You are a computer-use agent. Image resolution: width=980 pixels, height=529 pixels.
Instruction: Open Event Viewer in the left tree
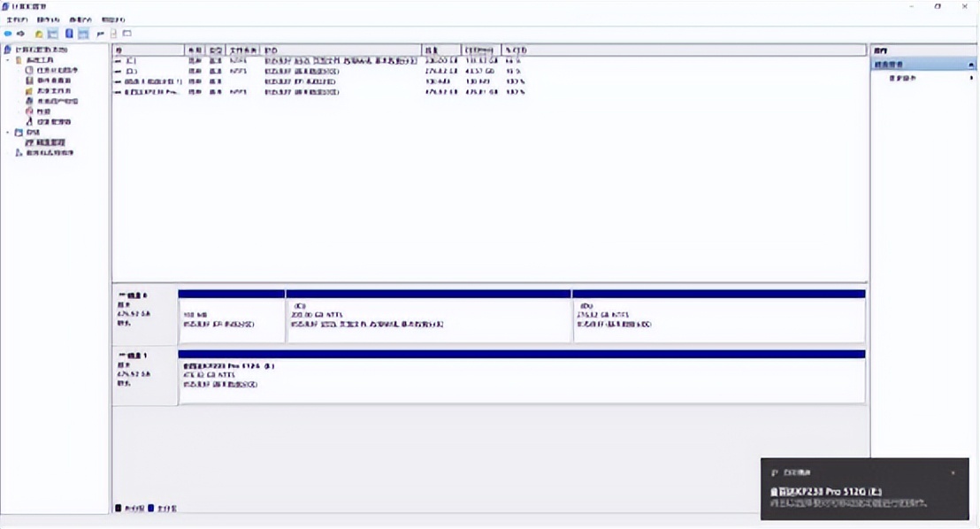pos(51,80)
